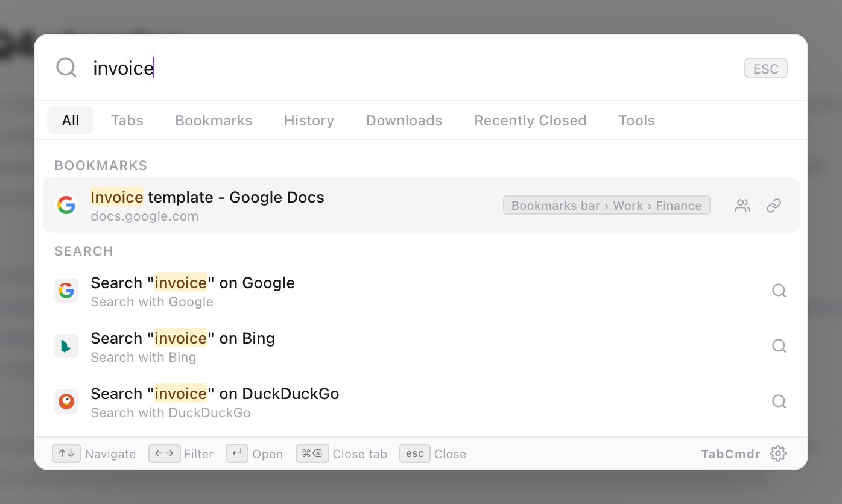Click the Google icon in Search on Google row

pos(66,291)
